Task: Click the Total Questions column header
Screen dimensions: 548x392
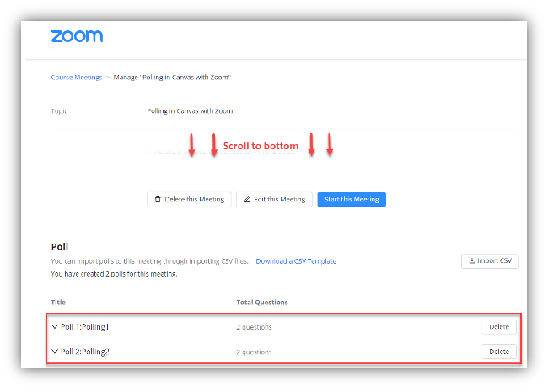Action: point(261,302)
